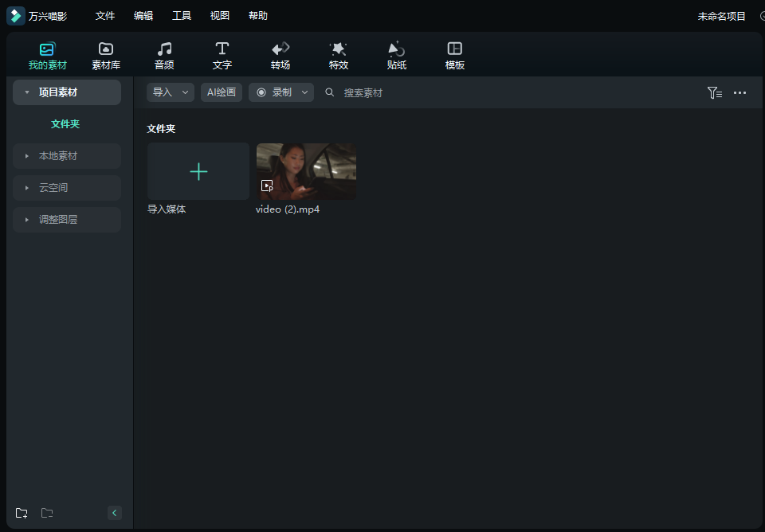Viewport: 765px width, 532px height.
Task: Open the 贴纸 stickers tab
Action: 397,56
